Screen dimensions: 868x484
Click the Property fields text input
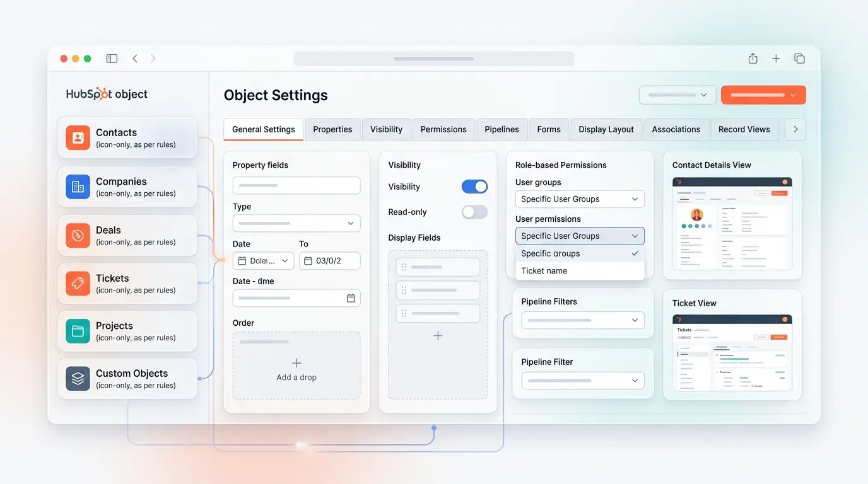296,185
